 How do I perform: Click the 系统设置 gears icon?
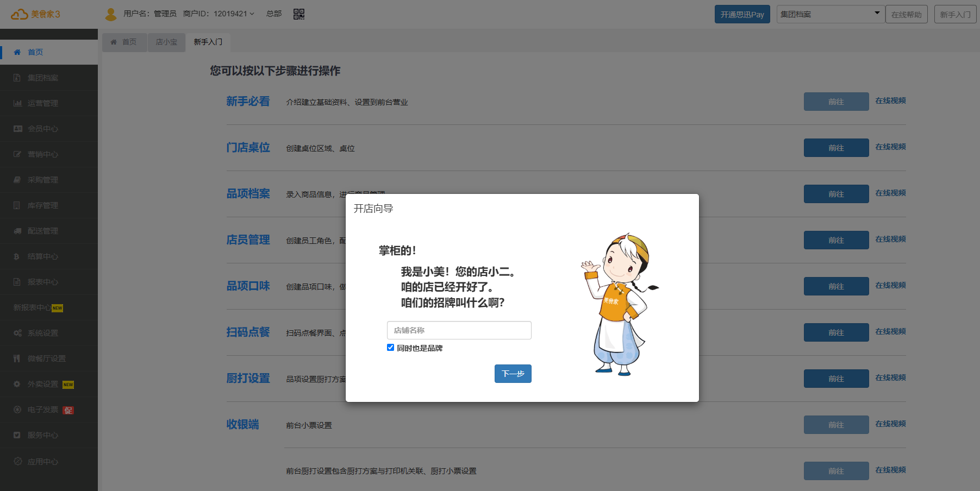17,333
